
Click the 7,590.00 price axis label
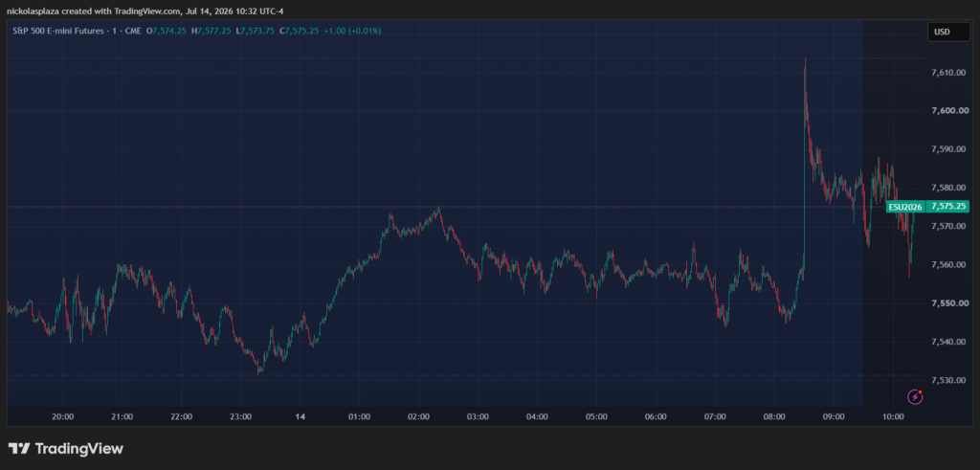point(949,149)
